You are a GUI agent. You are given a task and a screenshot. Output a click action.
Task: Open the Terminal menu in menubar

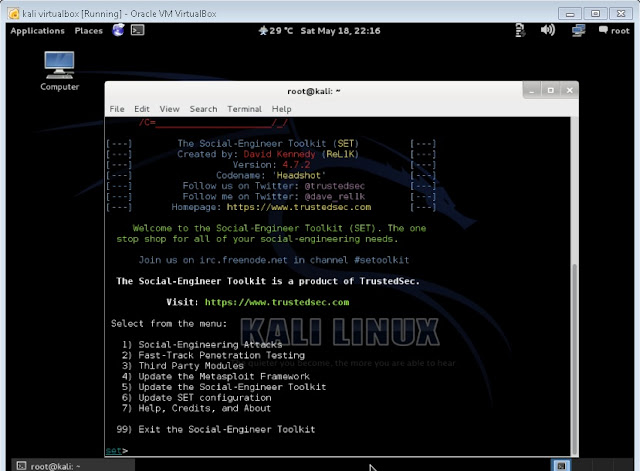pos(244,109)
